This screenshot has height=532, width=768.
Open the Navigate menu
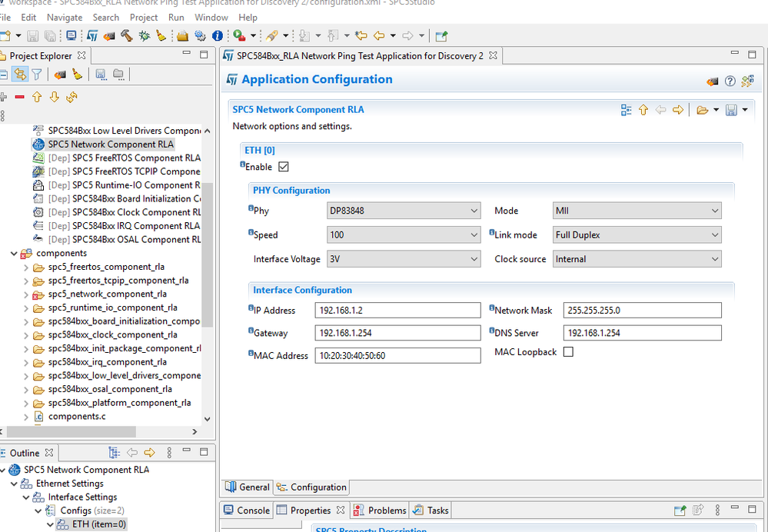(65, 17)
